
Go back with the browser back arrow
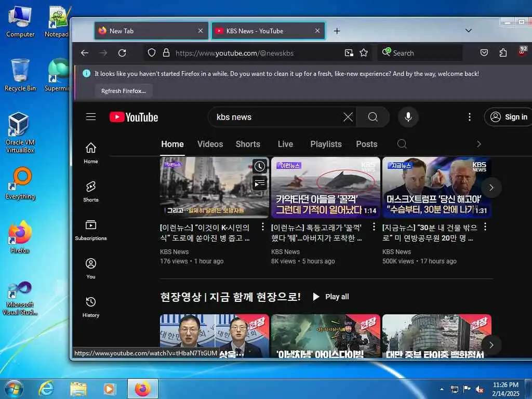coord(85,53)
